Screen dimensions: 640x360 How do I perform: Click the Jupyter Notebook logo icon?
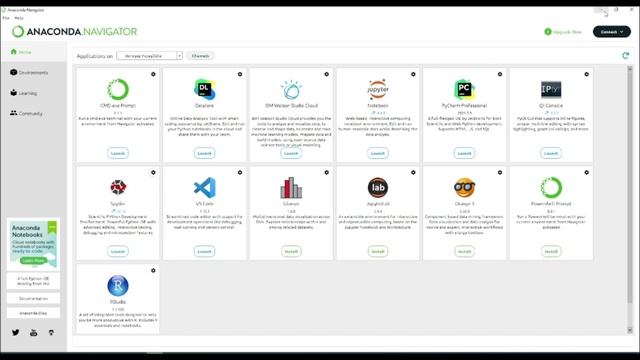[x=378, y=89]
